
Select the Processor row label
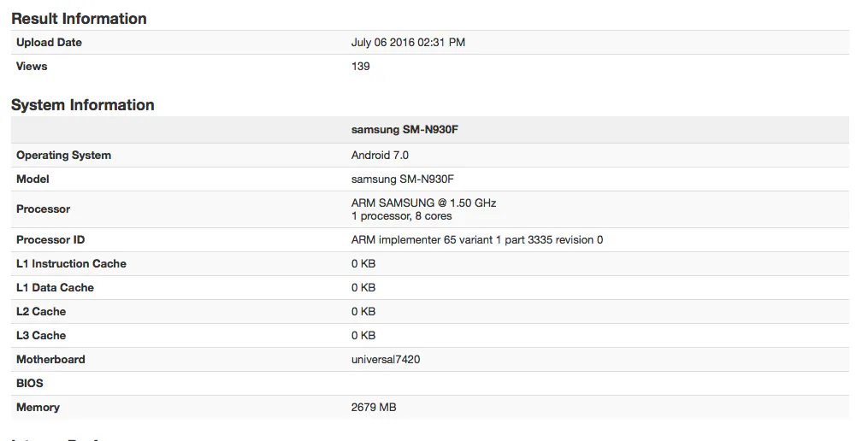click(43, 209)
